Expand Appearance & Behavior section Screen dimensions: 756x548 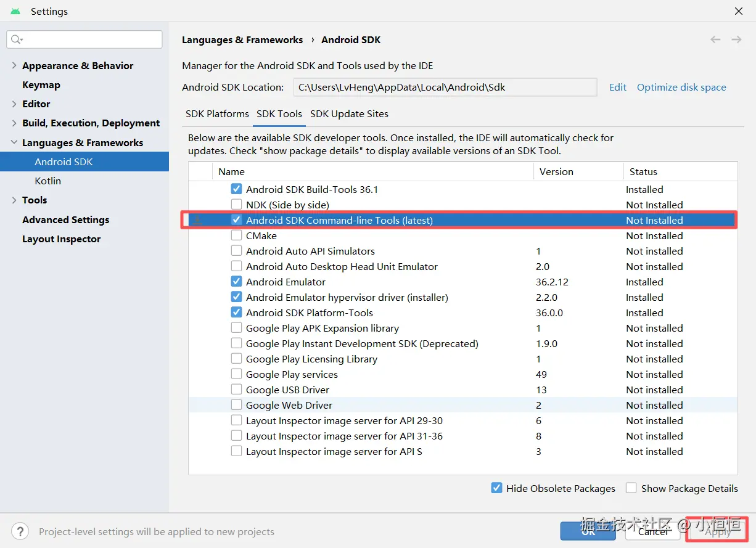pos(14,66)
